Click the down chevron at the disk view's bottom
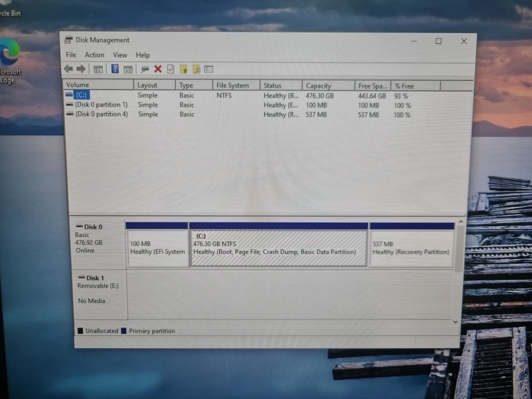The height and width of the screenshot is (399, 532). point(455,321)
